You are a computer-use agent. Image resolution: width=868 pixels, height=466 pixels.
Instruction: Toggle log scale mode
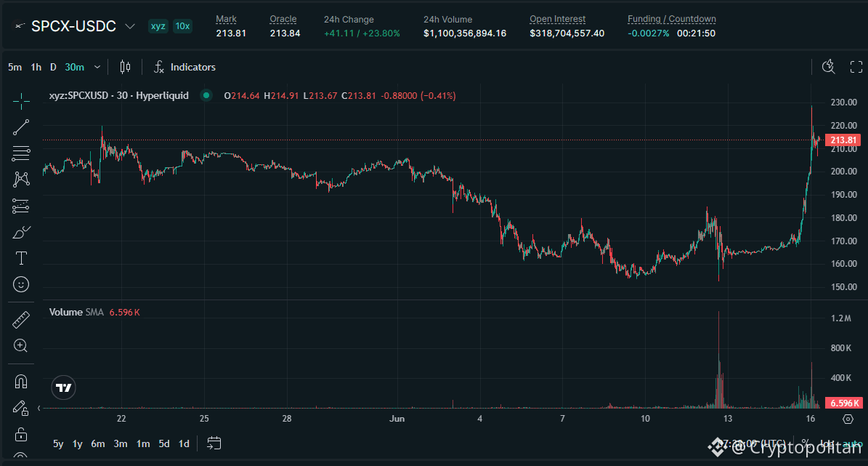pos(827,444)
